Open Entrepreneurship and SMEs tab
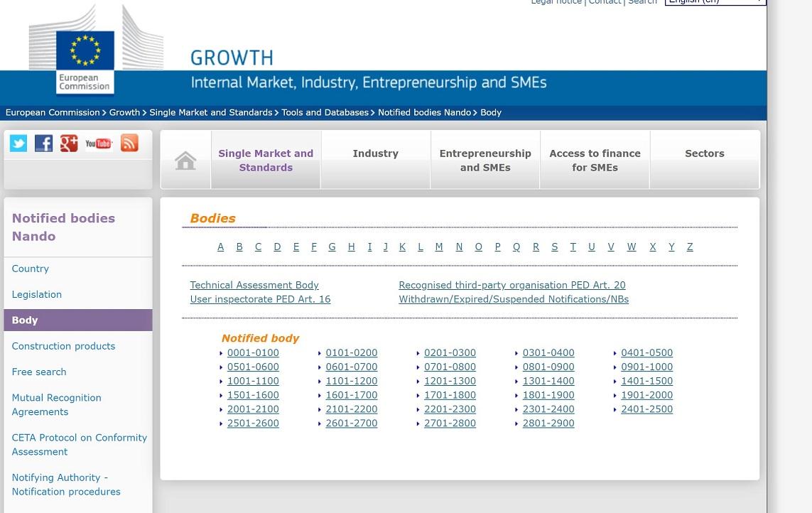The width and height of the screenshot is (812, 513). click(x=485, y=160)
